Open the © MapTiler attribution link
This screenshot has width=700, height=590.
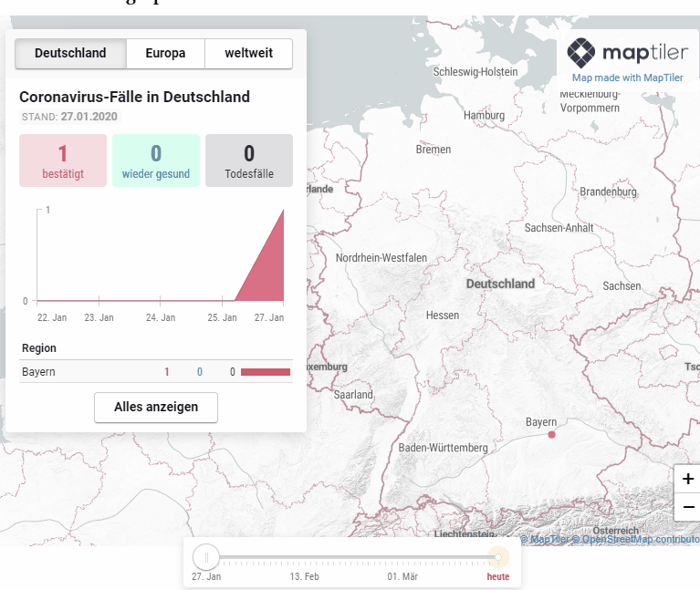coord(545,539)
